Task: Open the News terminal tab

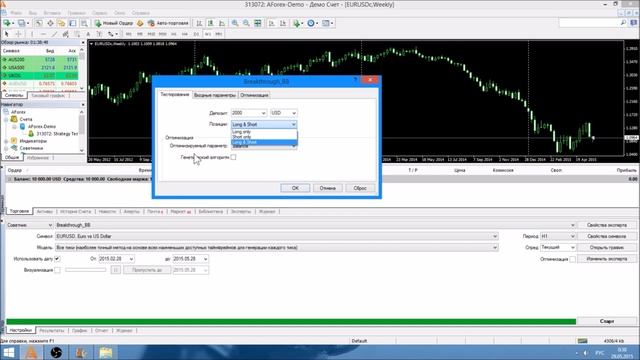Action: point(107,211)
